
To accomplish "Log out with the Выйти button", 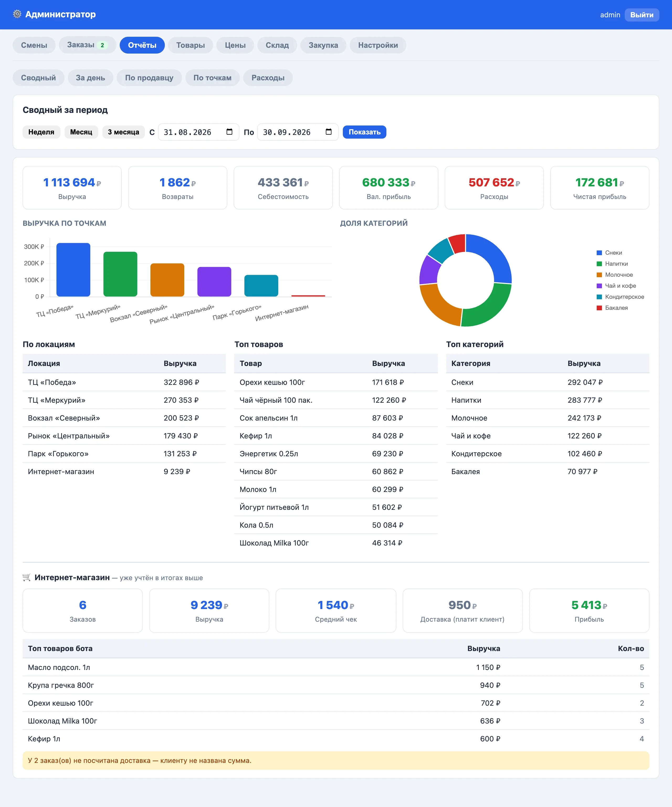I will (642, 15).
